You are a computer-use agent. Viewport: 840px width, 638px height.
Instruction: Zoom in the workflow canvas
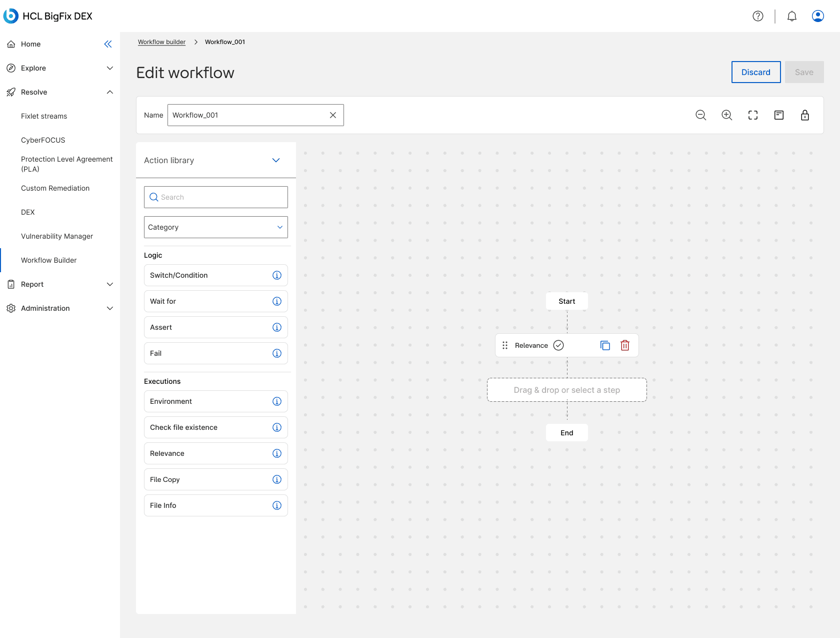point(727,115)
